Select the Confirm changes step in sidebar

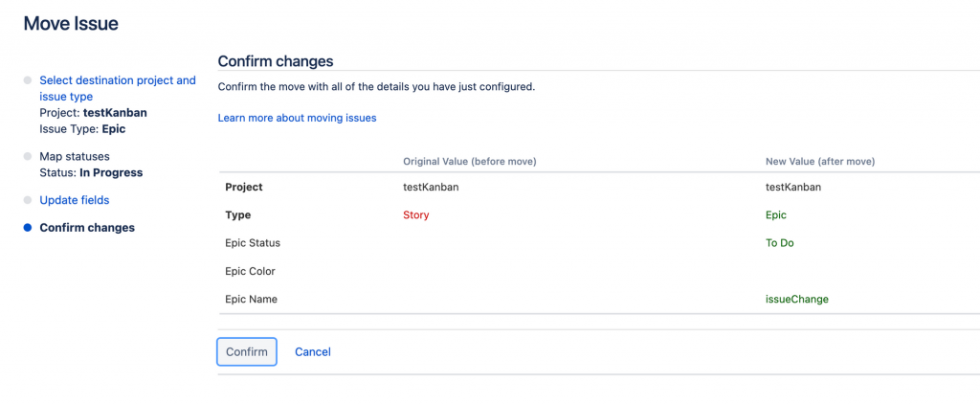click(x=87, y=228)
